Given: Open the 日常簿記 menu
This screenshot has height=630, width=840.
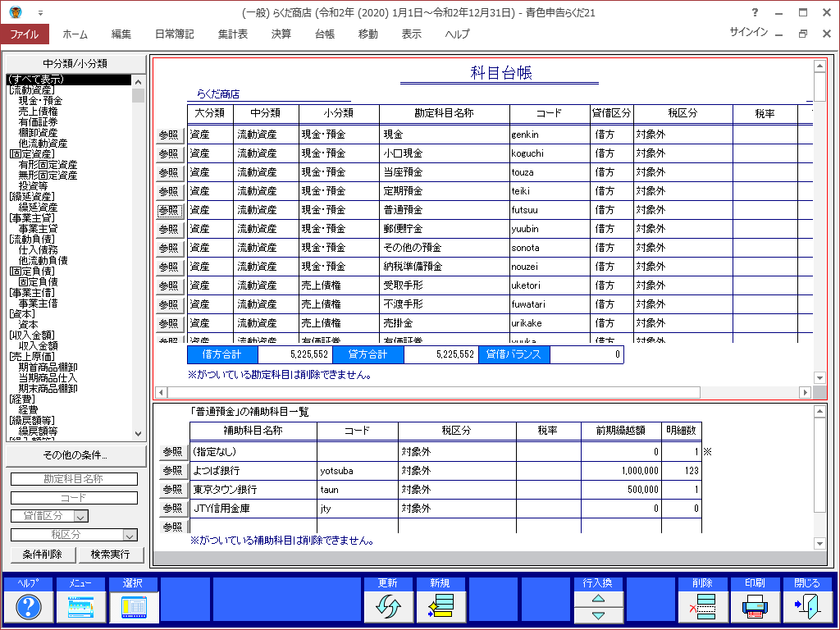Looking at the screenshot, I should [174, 34].
